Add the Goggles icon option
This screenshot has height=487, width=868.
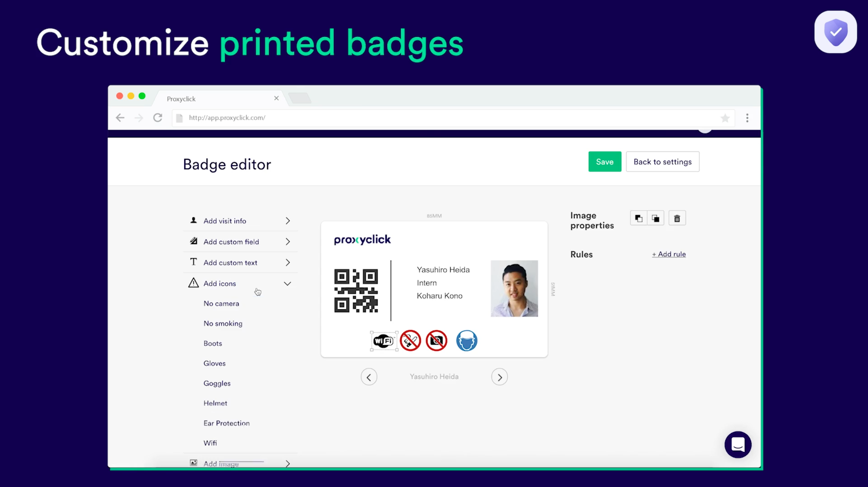click(217, 384)
